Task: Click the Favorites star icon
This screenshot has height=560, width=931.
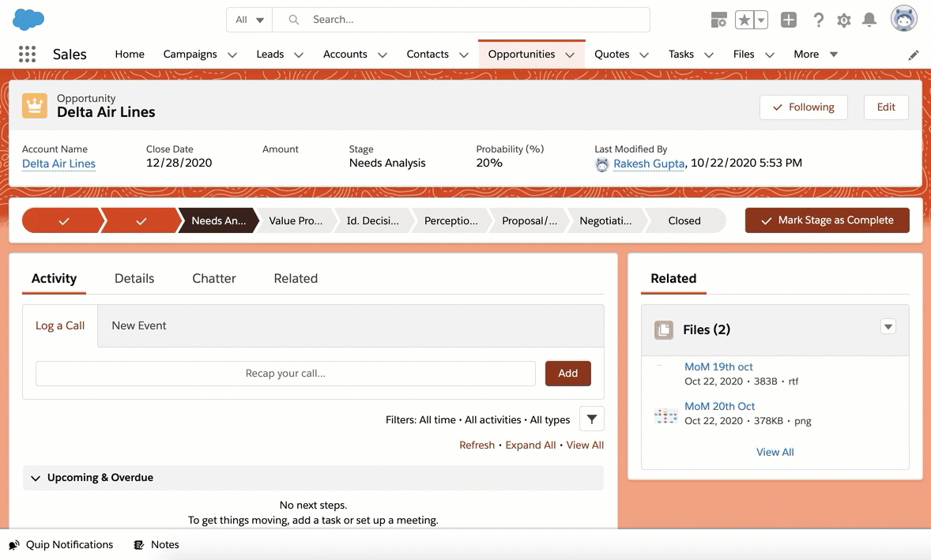Action: click(744, 20)
